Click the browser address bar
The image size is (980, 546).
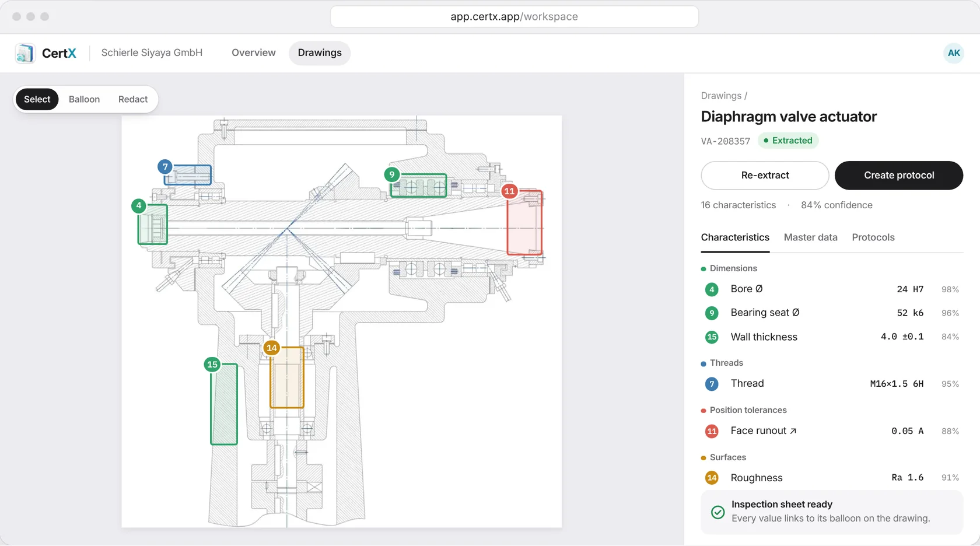(x=514, y=17)
